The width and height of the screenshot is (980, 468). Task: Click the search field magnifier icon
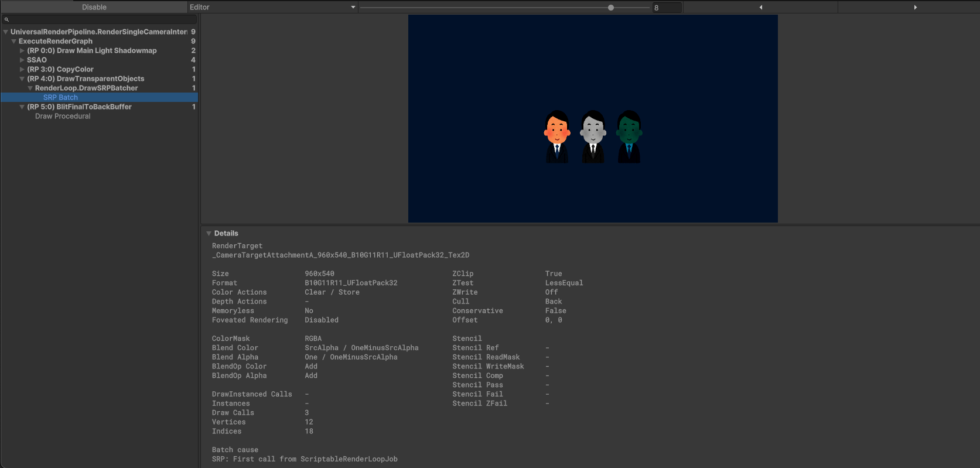[7, 19]
